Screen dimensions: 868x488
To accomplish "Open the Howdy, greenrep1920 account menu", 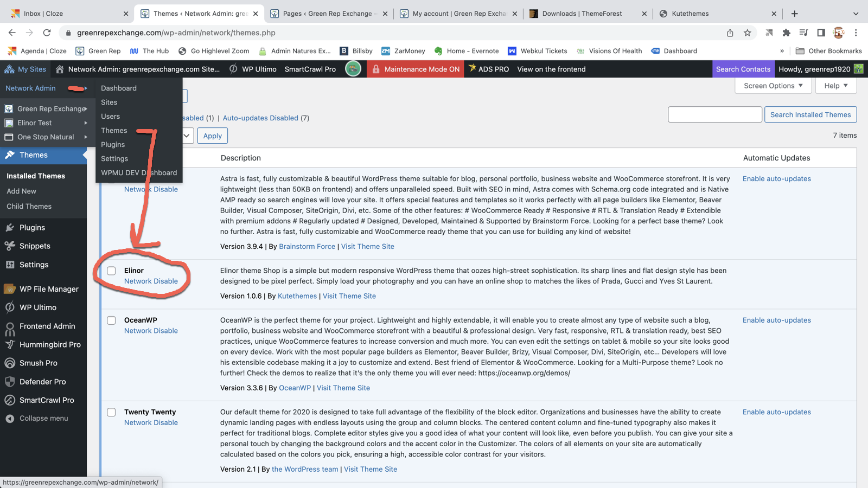I will (820, 69).
